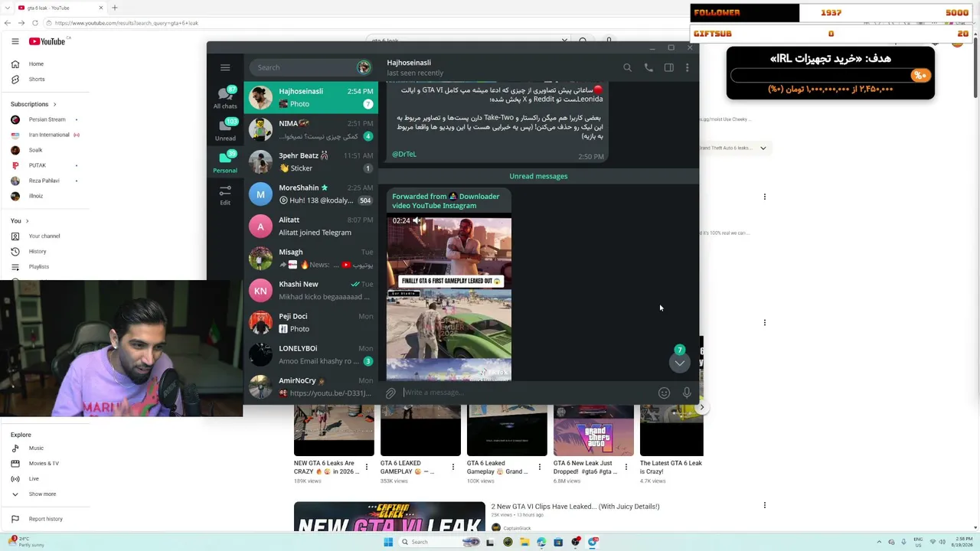The width and height of the screenshot is (980, 551).
Task: Open the MoreShahin chat
Action: coord(311,194)
